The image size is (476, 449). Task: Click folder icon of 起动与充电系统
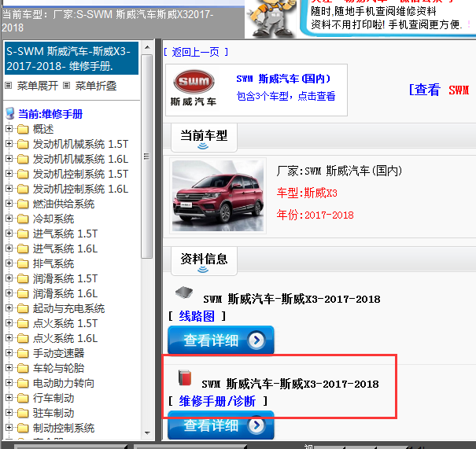pyautogui.click(x=23, y=308)
